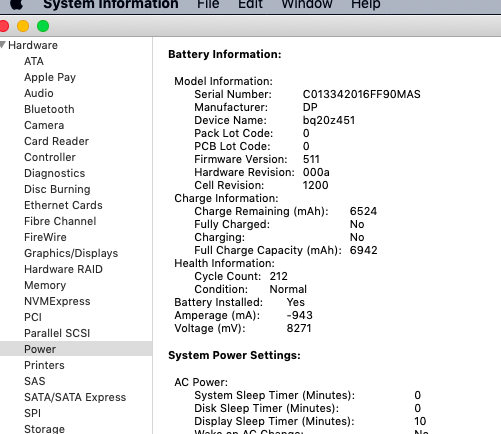Select Parallel SCSI in the sidebar

(57, 333)
